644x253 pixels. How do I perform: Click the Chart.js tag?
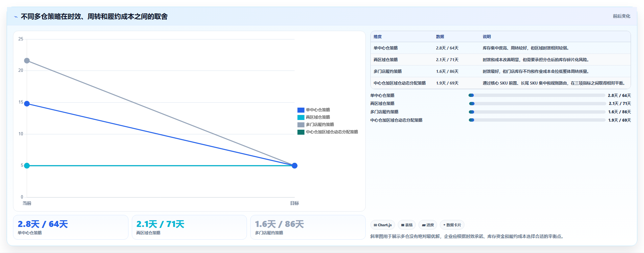click(383, 225)
